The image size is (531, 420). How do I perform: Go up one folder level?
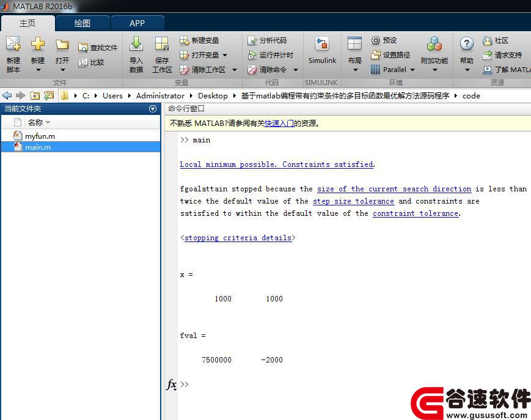pyautogui.click(x=35, y=95)
